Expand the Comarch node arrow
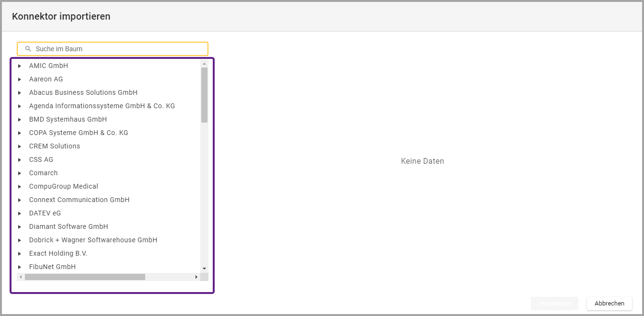The image size is (644, 316). coord(20,173)
